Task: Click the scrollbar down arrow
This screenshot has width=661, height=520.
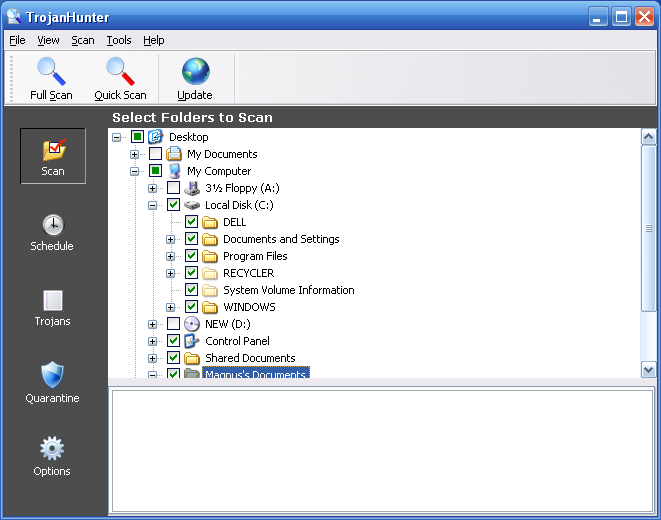Action: 648,370
